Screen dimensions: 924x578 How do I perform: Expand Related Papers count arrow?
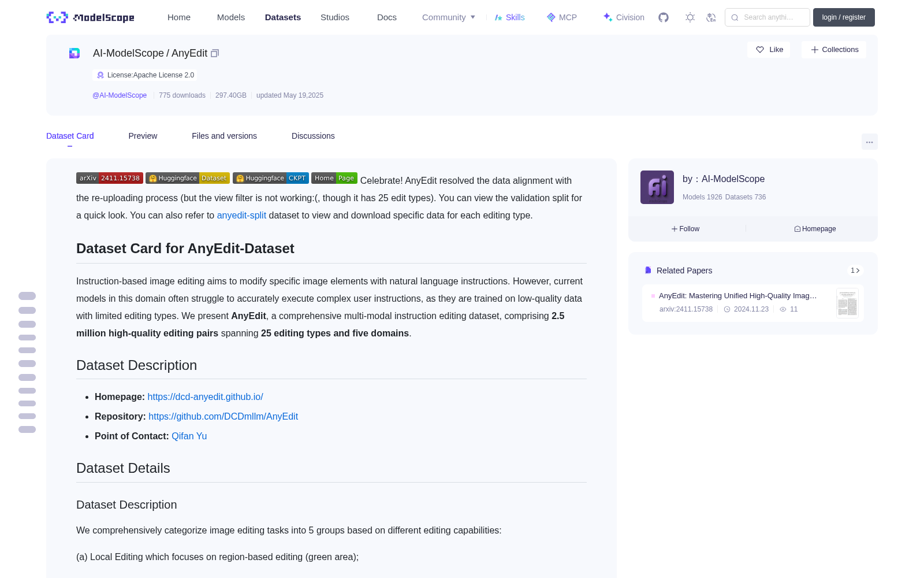tap(855, 271)
